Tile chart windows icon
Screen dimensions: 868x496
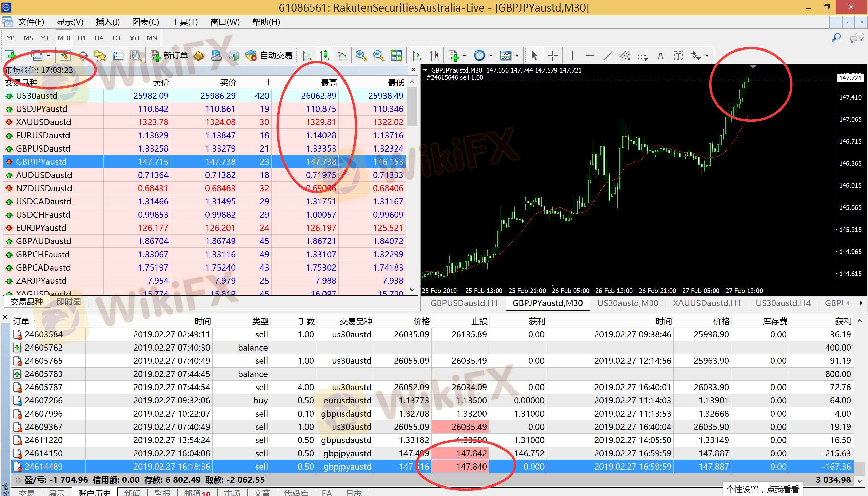(396, 55)
